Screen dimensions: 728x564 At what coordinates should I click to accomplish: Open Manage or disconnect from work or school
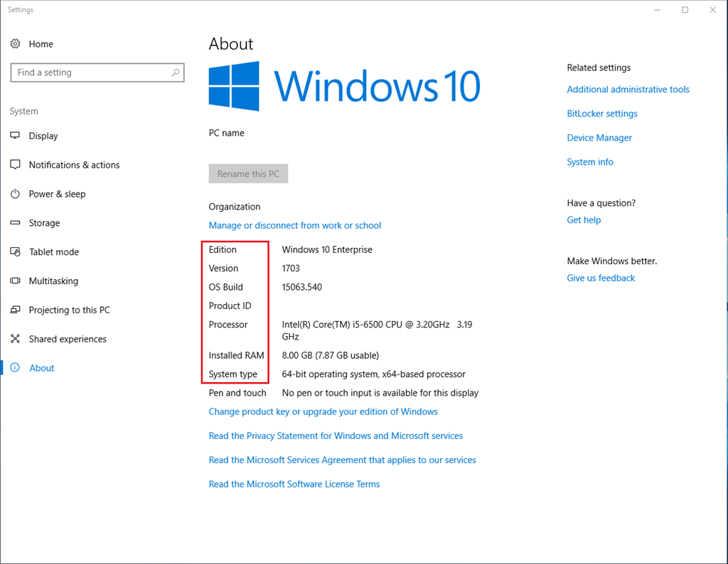click(x=295, y=225)
